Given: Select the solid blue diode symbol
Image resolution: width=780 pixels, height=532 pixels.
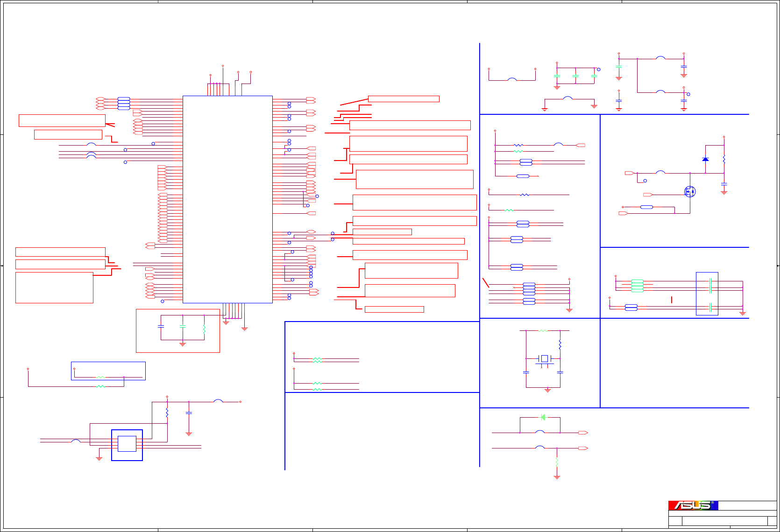Looking at the screenshot, I should point(705,159).
